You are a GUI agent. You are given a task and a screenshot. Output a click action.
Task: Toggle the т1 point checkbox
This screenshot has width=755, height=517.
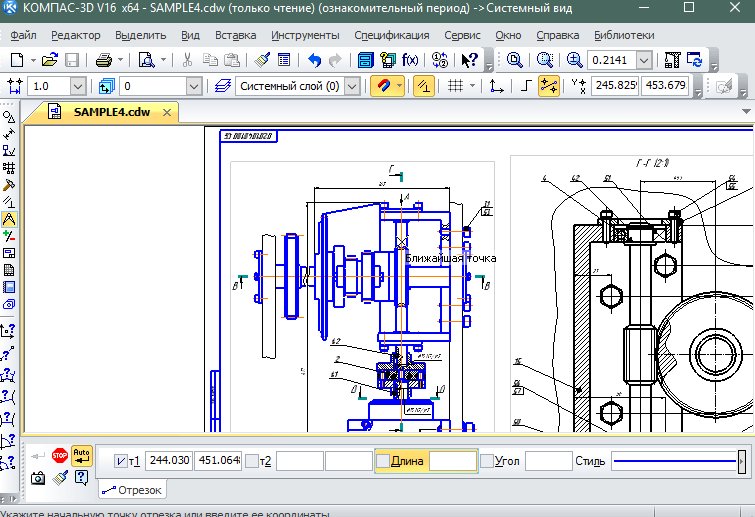120,461
